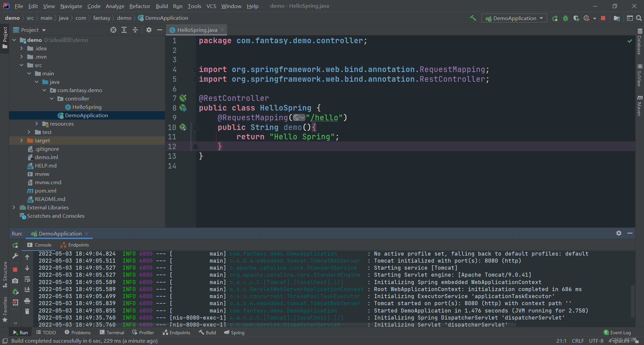Image resolution: width=644 pixels, height=345 pixels.
Task: Click the Up stack trace arrow icon
Action: [27, 257]
